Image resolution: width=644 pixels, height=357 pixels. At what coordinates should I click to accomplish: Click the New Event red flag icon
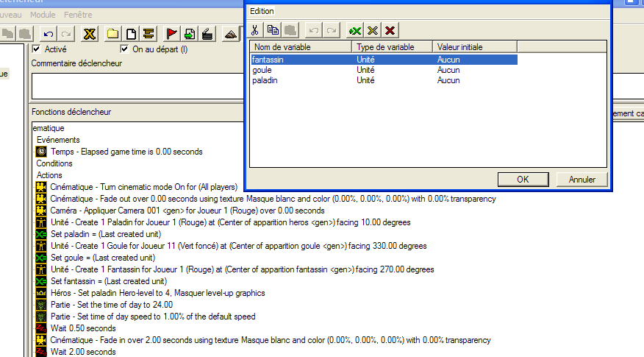(171, 34)
